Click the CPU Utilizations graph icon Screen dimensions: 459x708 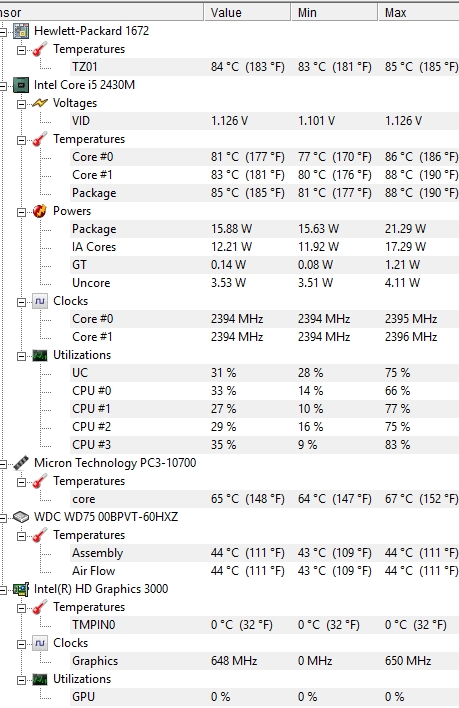tap(40, 355)
